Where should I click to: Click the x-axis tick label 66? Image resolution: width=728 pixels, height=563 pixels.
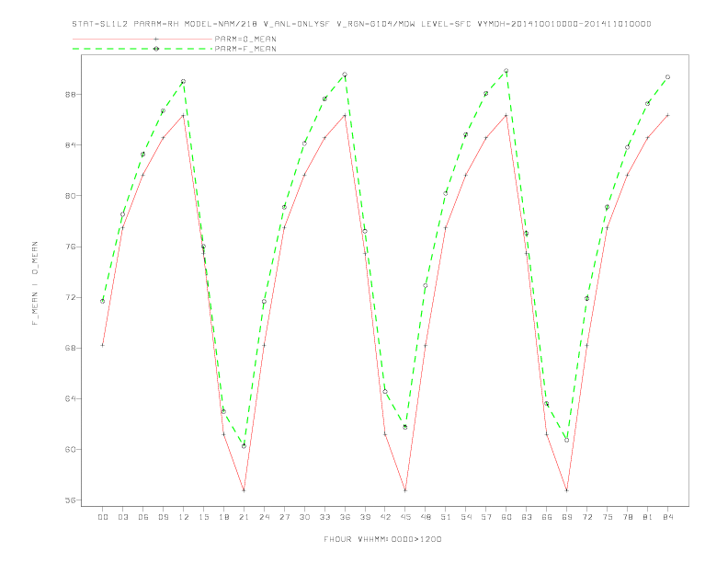(x=547, y=517)
